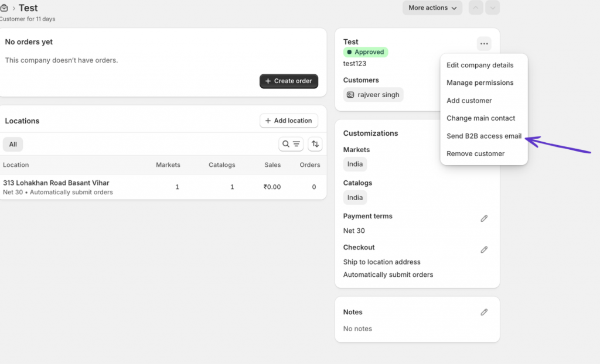Screen dimensions: 600x364
Task: Click the rajveer singh customer chip
Action: tap(373, 94)
